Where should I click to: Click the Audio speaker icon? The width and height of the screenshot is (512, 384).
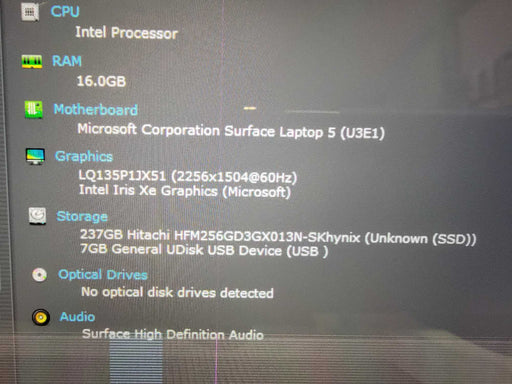(41, 317)
